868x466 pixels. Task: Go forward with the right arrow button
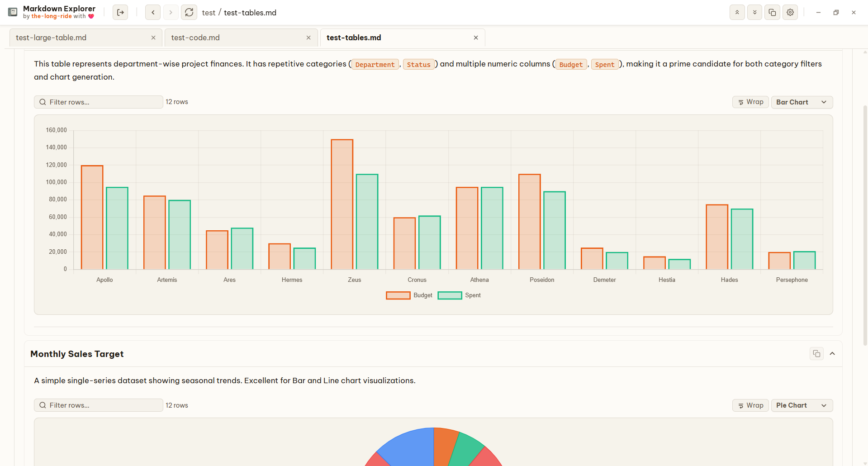pyautogui.click(x=171, y=12)
